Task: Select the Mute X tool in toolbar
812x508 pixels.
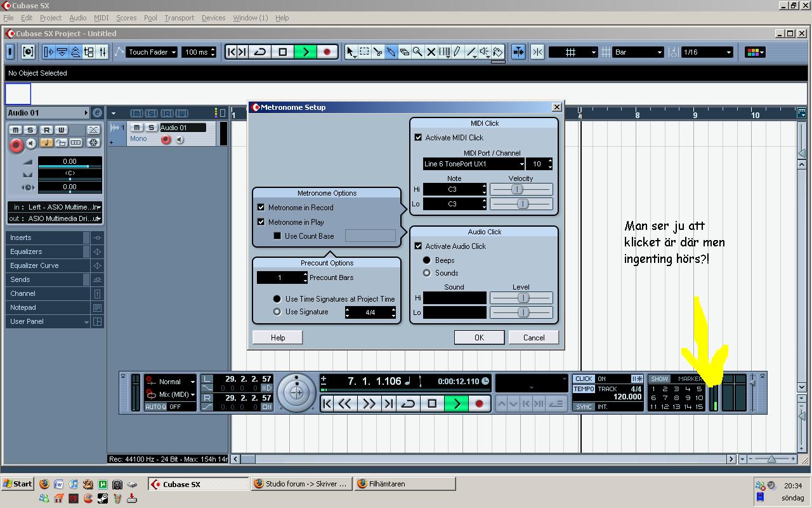Action: point(431,52)
